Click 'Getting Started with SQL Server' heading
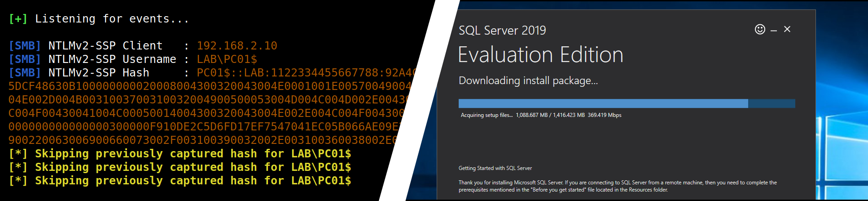868x201 pixels. click(495, 168)
